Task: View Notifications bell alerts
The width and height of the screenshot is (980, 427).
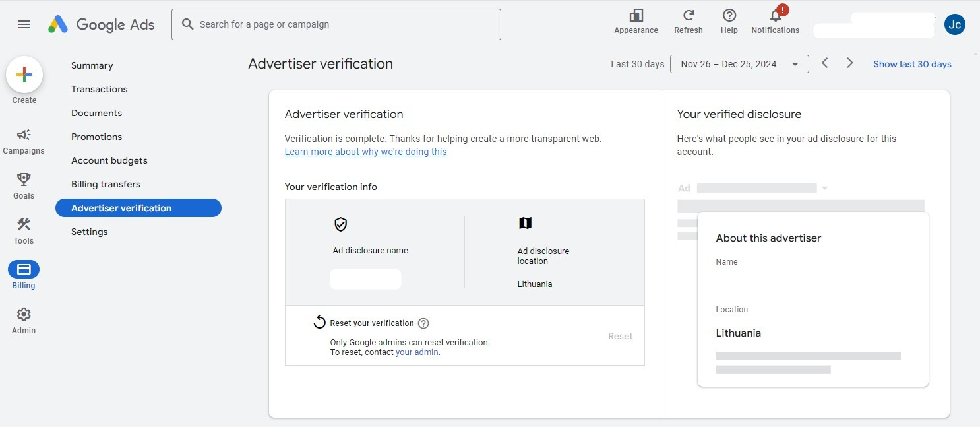Action: (775, 16)
